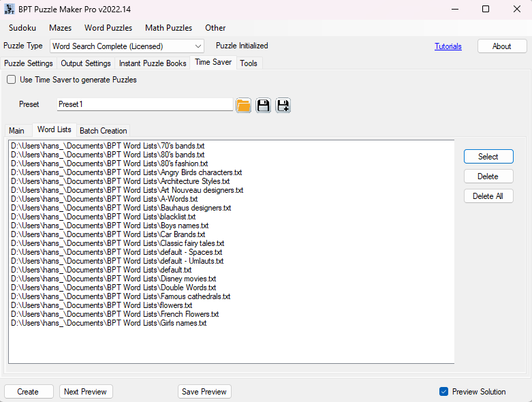Image resolution: width=532 pixels, height=402 pixels.
Task: Select Angry Birds characters.txt entry
Action: [126, 172]
